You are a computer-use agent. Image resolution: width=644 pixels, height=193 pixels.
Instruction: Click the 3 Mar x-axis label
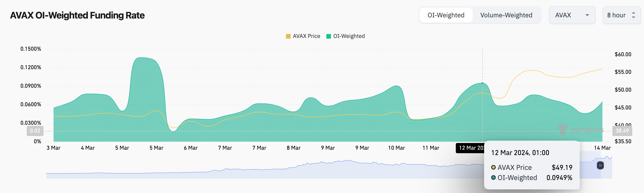point(54,148)
